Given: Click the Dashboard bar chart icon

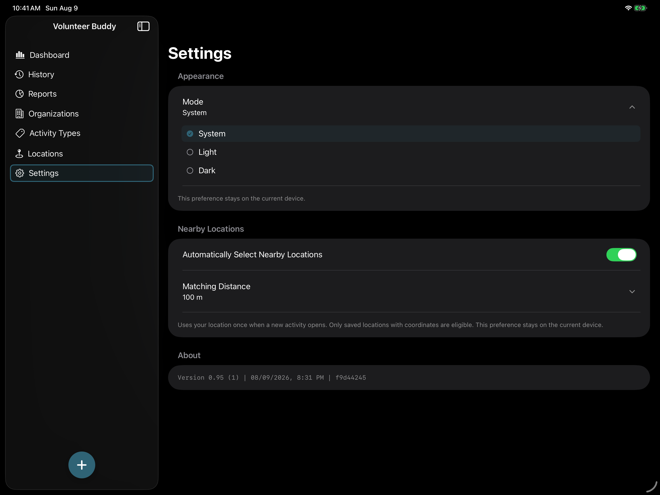Looking at the screenshot, I should coord(20,55).
